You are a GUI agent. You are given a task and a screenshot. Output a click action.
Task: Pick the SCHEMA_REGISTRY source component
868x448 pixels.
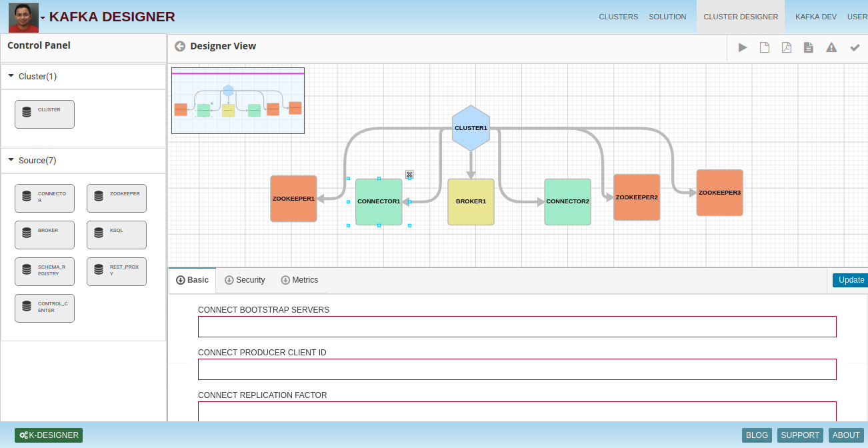[x=45, y=271]
